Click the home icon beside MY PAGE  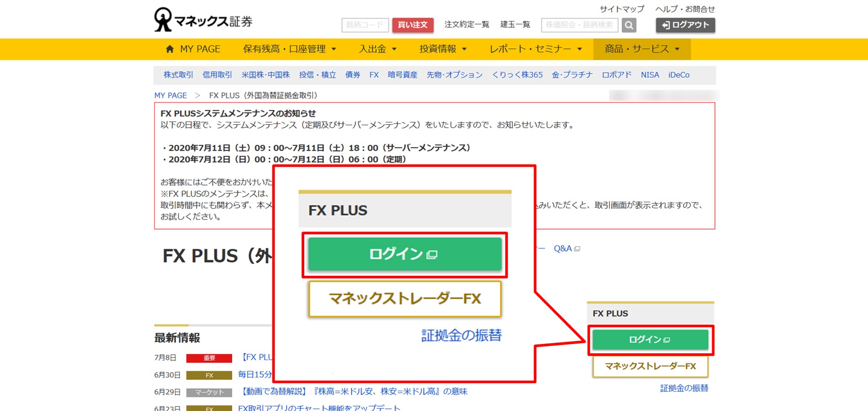click(x=170, y=49)
